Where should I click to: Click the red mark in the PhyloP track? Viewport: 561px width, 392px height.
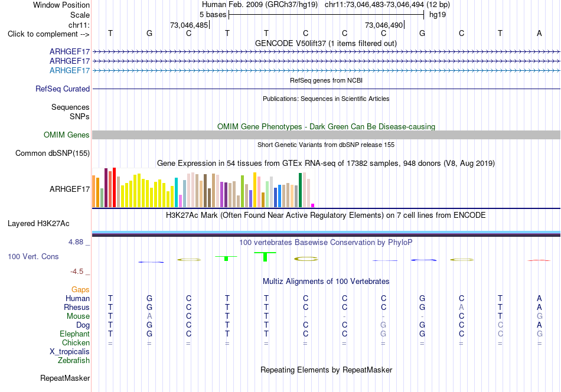(539, 260)
